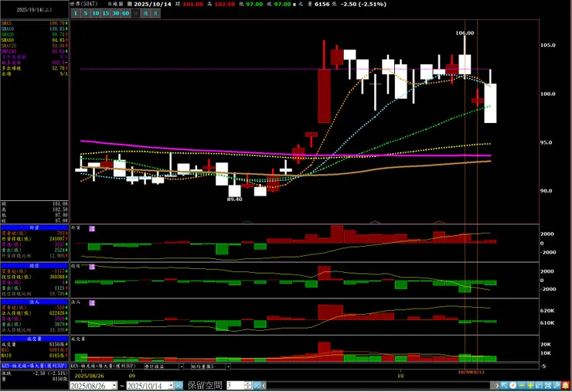This screenshot has width=572, height=392.
Task: Click the purple indicator icon in 法人 panel
Action: (x=92, y=303)
